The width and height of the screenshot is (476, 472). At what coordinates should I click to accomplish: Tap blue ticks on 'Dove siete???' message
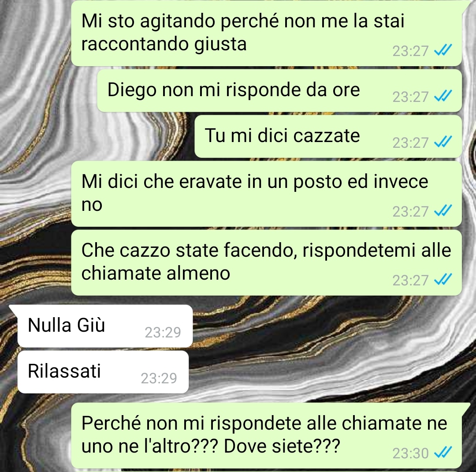(x=443, y=452)
